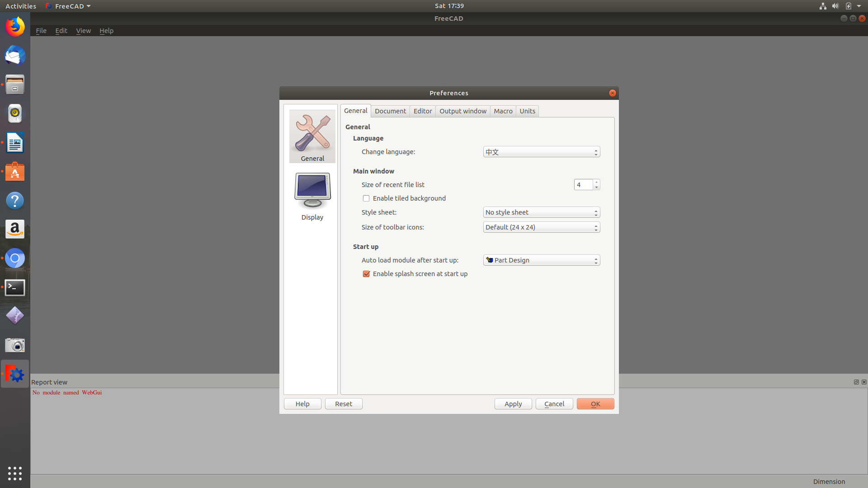Viewport: 868px width, 488px height.
Task: Switch to the Editor tab
Action: click(x=423, y=111)
